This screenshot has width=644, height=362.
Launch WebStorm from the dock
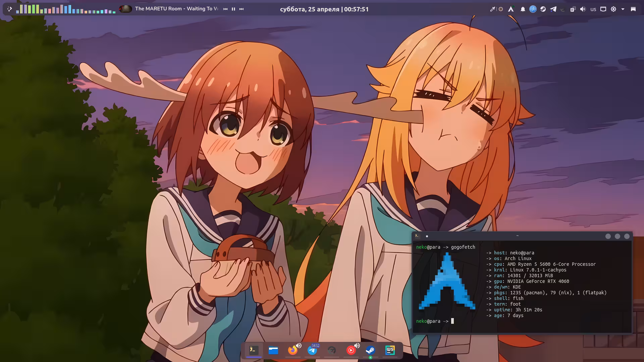coord(390,350)
